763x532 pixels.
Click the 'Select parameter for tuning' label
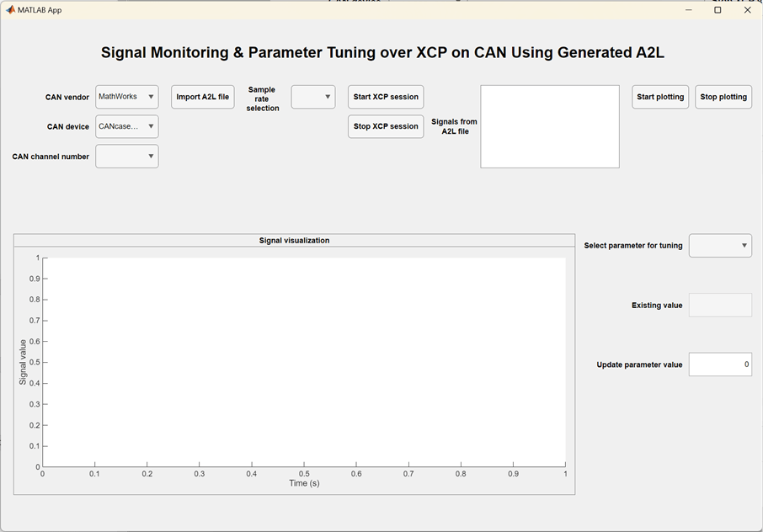click(x=633, y=246)
